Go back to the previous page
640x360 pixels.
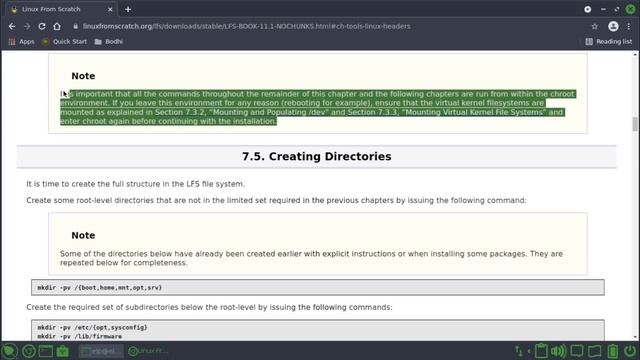[12, 26]
